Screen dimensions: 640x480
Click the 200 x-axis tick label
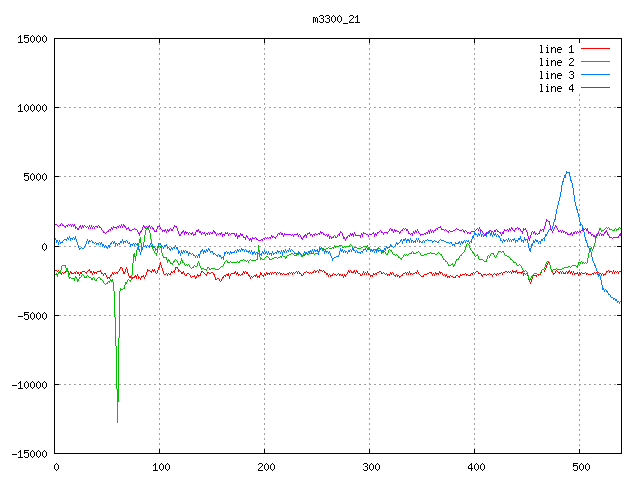pyautogui.click(x=265, y=467)
